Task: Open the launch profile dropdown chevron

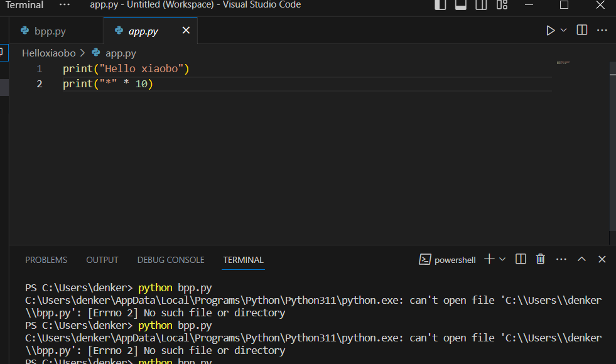Action: click(x=502, y=259)
